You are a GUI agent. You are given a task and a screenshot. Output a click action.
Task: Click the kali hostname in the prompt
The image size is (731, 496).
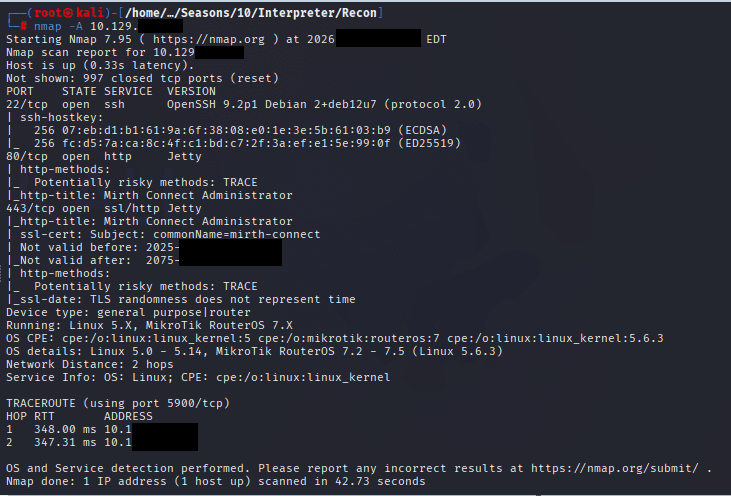pos(88,10)
